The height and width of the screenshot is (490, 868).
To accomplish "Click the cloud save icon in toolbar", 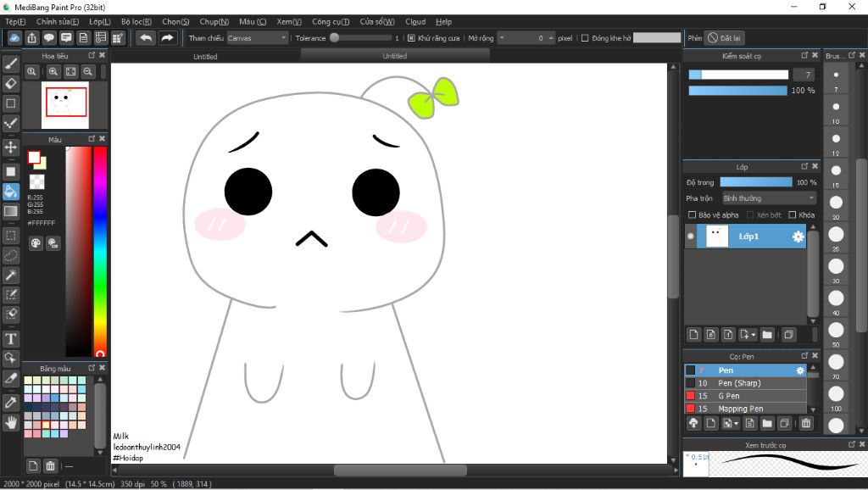I will click(x=14, y=37).
